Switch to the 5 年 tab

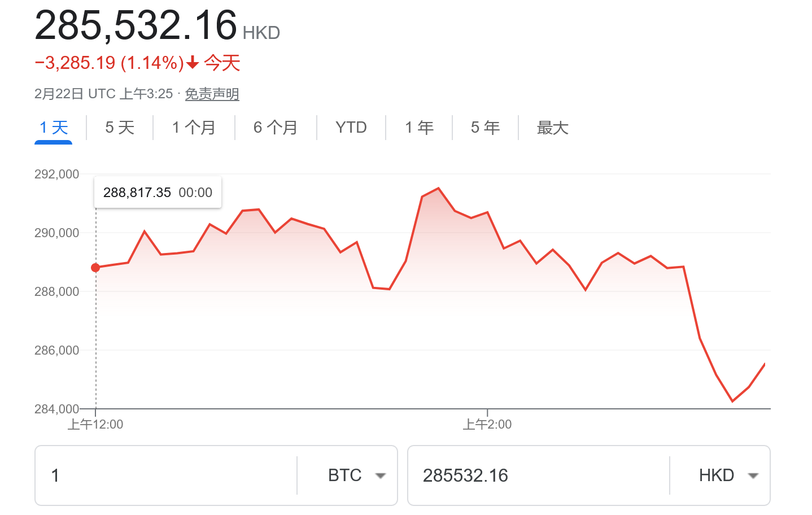point(485,128)
